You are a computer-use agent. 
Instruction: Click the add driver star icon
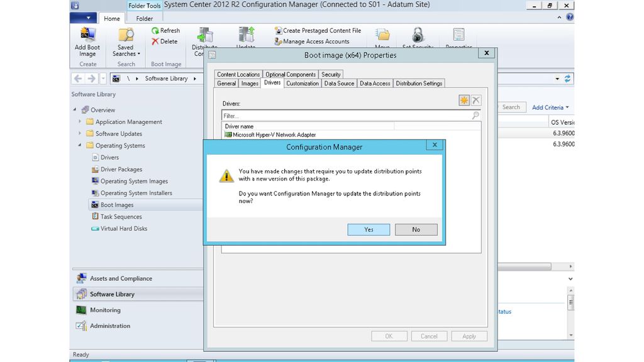(x=464, y=100)
